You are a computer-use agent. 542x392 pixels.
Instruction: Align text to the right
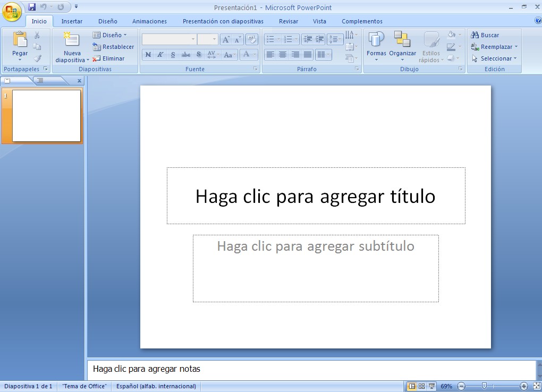click(295, 55)
